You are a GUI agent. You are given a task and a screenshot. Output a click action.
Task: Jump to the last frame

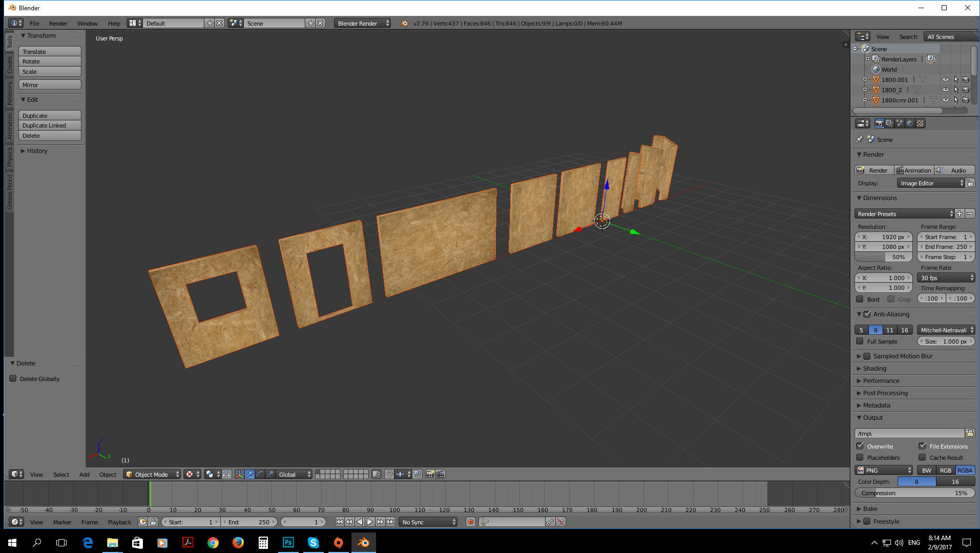(x=390, y=522)
